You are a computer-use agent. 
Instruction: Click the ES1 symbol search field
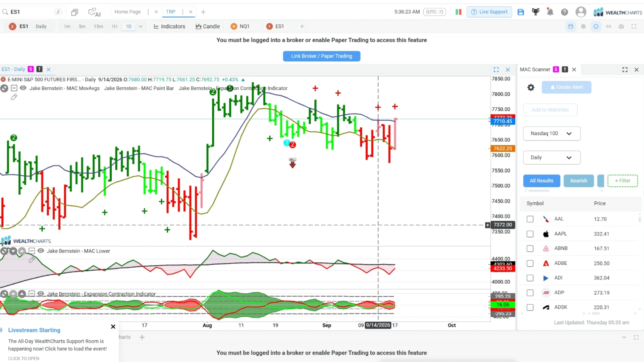32,12
